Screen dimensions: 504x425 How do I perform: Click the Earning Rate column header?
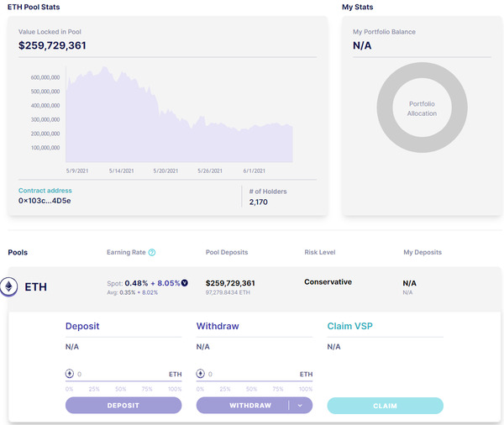point(126,252)
